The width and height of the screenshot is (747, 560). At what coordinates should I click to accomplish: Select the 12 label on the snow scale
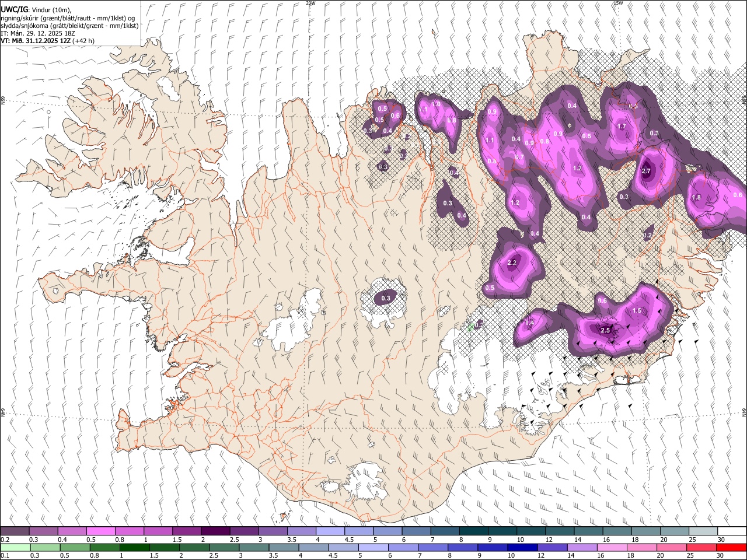(x=549, y=540)
